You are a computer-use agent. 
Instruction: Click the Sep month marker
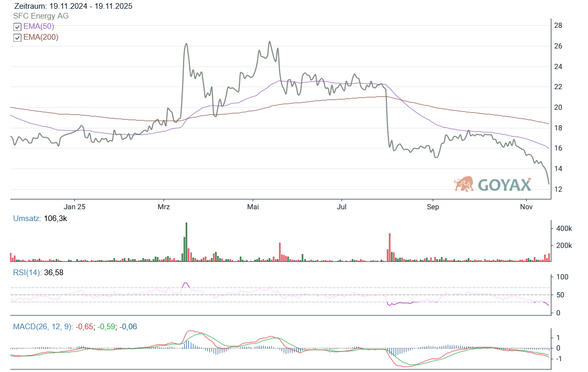click(432, 207)
